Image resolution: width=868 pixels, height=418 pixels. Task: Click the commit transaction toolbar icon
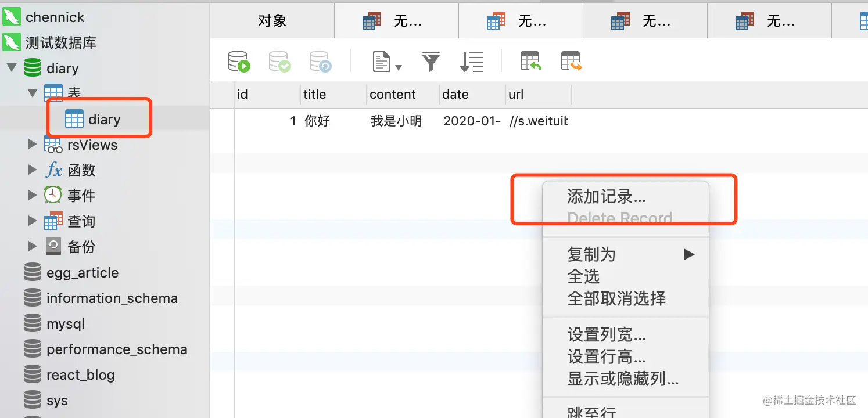point(279,61)
